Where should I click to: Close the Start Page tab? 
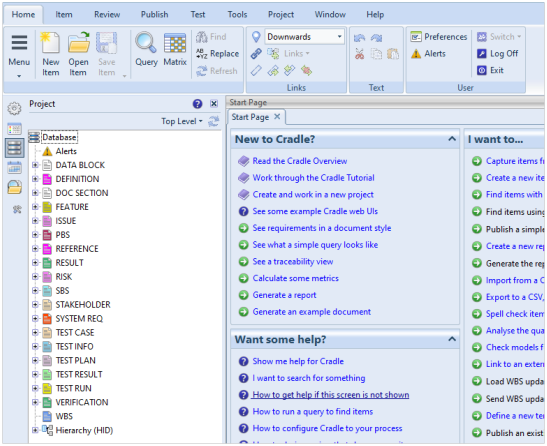coord(277,117)
